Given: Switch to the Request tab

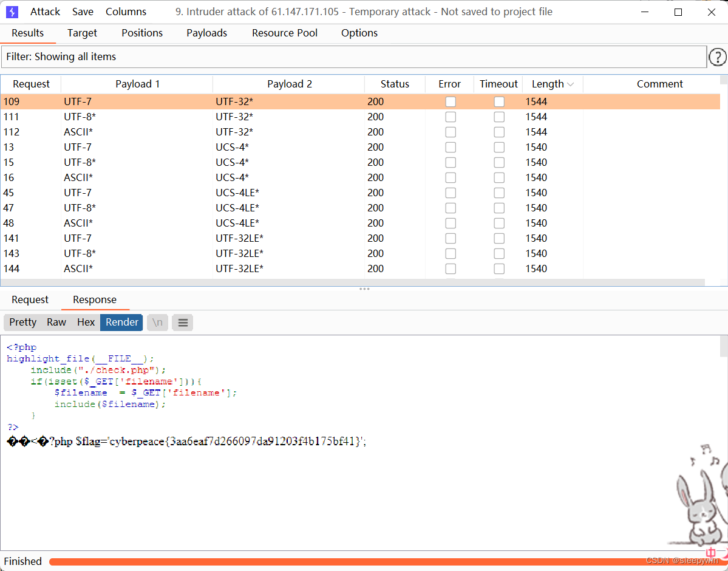Looking at the screenshot, I should (x=30, y=299).
